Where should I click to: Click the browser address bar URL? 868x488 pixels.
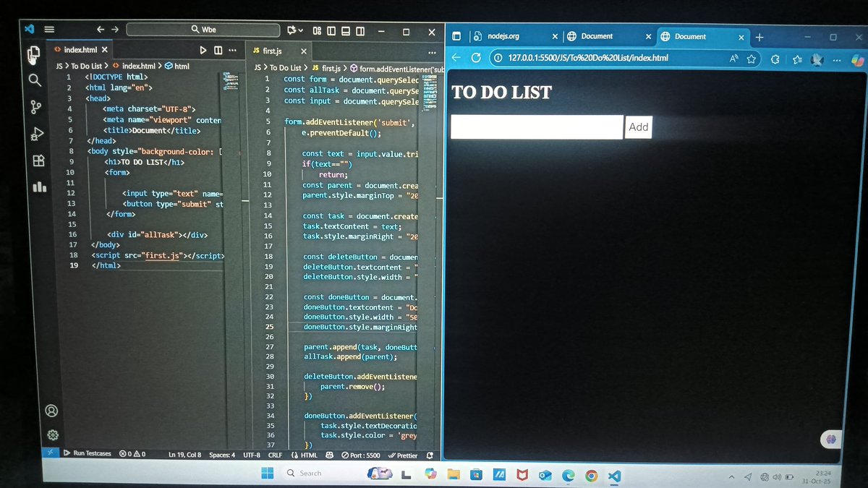pos(588,58)
